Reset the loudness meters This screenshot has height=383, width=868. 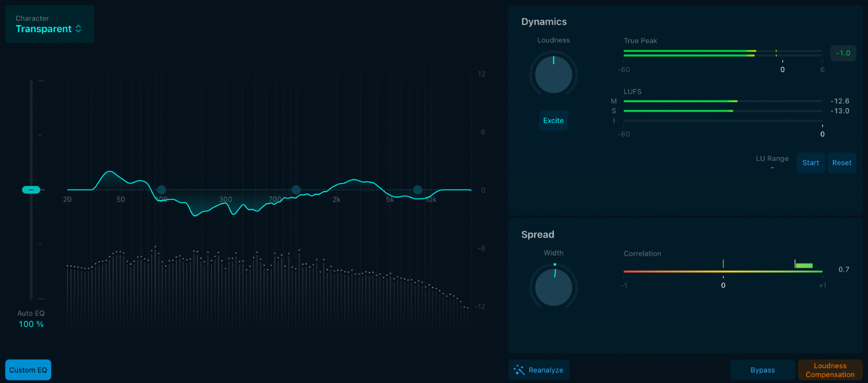point(842,163)
